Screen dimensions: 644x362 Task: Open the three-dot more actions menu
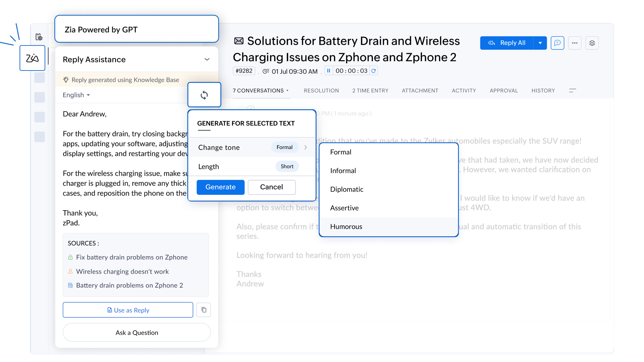[574, 43]
